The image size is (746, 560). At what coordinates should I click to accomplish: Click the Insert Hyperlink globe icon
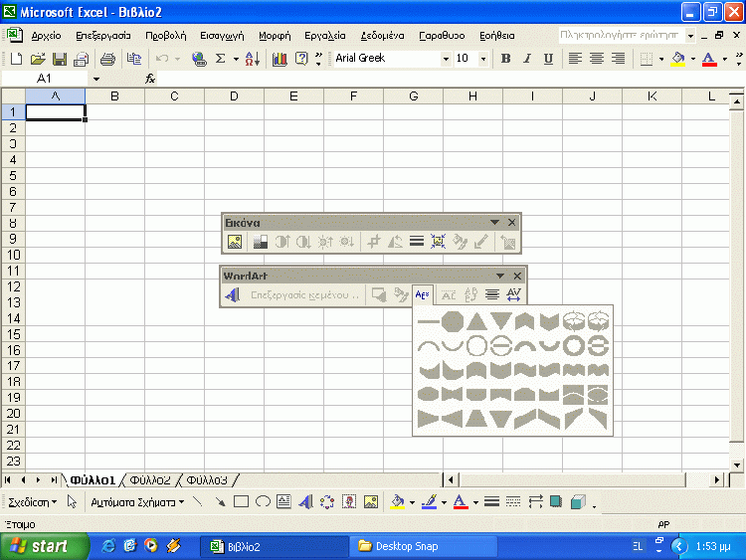click(x=199, y=59)
